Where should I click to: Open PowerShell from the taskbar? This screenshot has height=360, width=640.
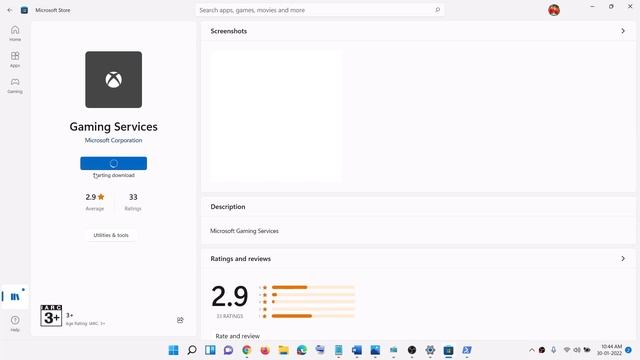coord(467,350)
